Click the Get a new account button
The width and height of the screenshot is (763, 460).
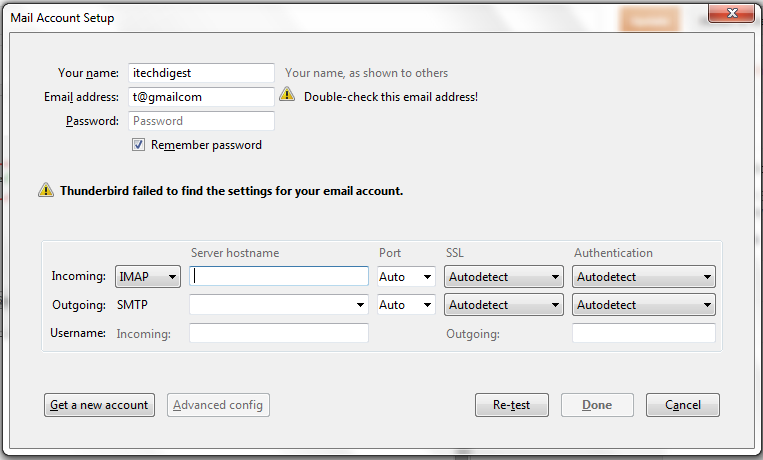[99, 405]
